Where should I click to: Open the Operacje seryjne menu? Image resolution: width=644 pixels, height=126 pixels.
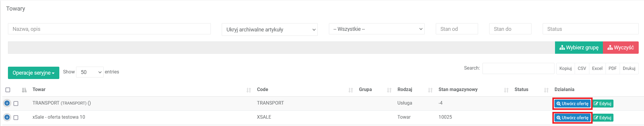33,73
